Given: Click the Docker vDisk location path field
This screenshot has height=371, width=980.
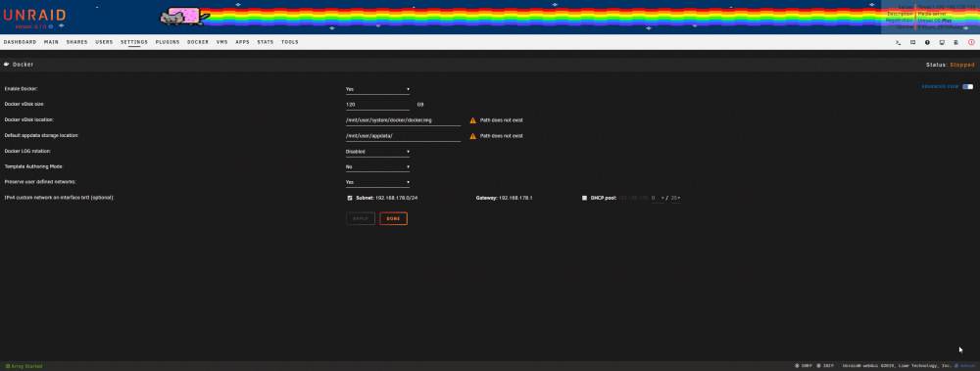Looking at the screenshot, I should point(403,120).
